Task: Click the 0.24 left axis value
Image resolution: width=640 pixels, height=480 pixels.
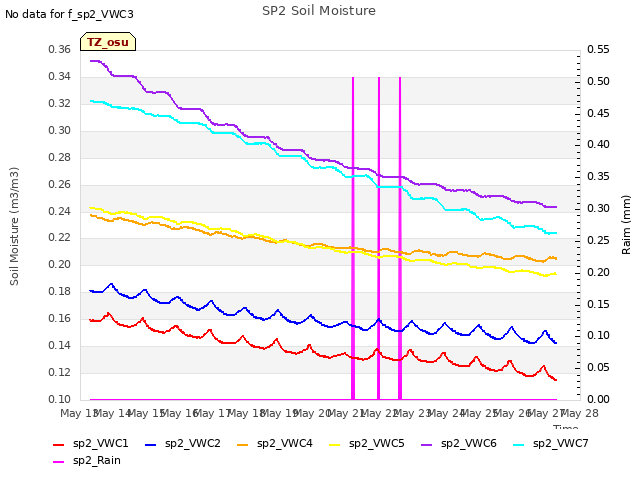Action: pos(60,211)
